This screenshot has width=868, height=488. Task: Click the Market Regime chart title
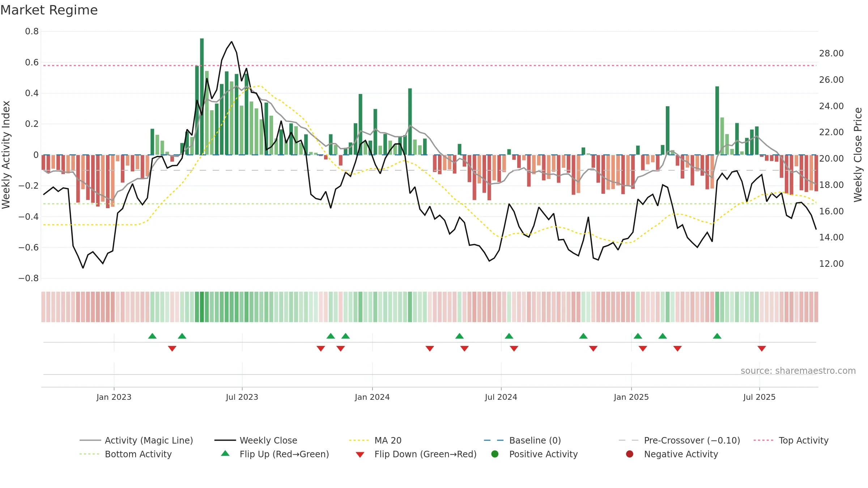point(49,10)
